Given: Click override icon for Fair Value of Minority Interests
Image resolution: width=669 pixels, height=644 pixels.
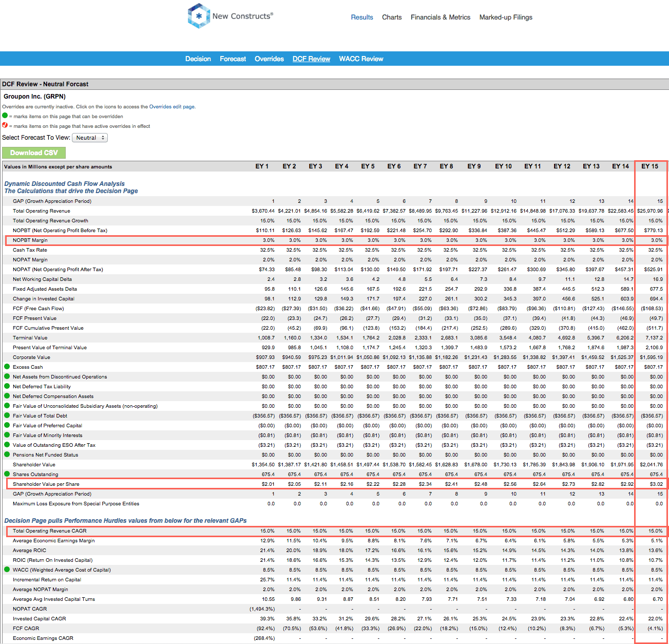Looking at the screenshot, I should pos(7,435).
